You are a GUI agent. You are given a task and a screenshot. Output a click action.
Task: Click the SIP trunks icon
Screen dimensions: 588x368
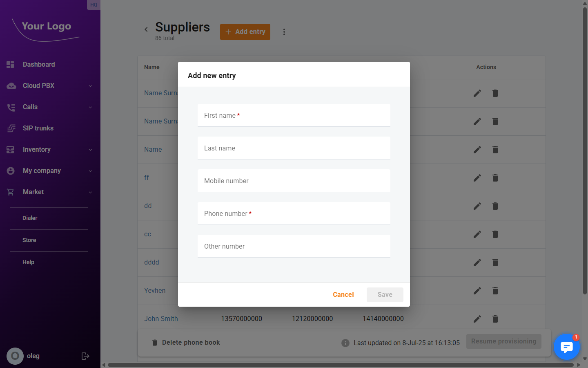(10, 128)
